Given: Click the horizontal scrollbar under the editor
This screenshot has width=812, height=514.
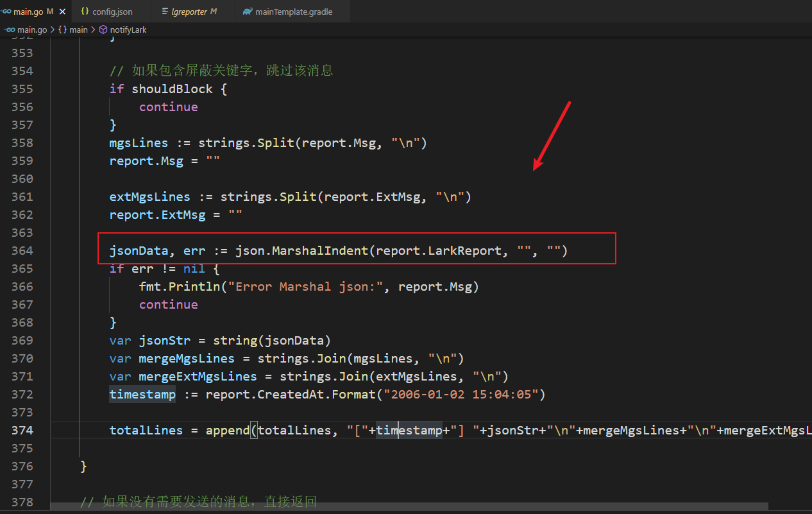Looking at the screenshot, I should coord(409,506).
